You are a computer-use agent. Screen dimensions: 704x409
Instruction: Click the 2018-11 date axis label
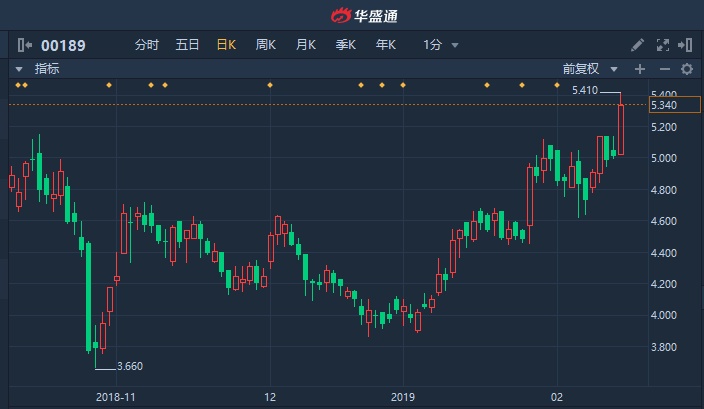[x=115, y=397]
